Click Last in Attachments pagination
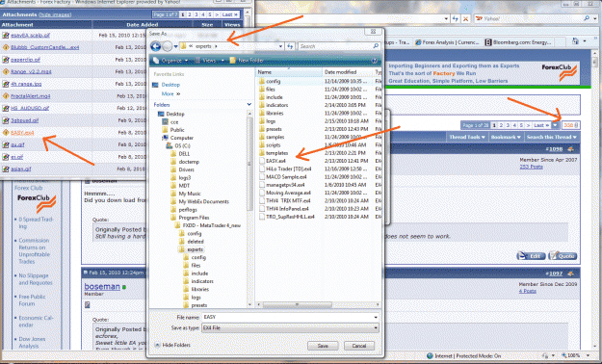The image size is (602, 364). click(229, 14)
